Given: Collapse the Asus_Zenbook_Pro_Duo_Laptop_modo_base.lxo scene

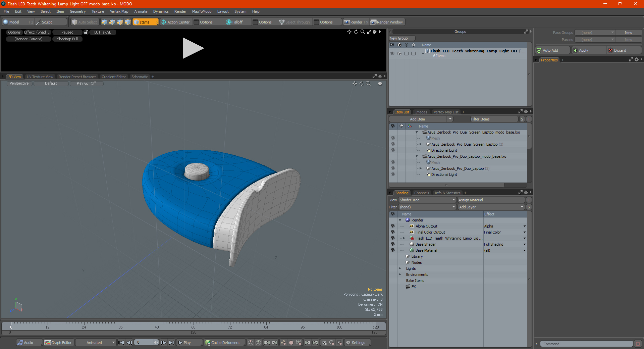Looking at the screenshot, I should (x=417, y=156).
